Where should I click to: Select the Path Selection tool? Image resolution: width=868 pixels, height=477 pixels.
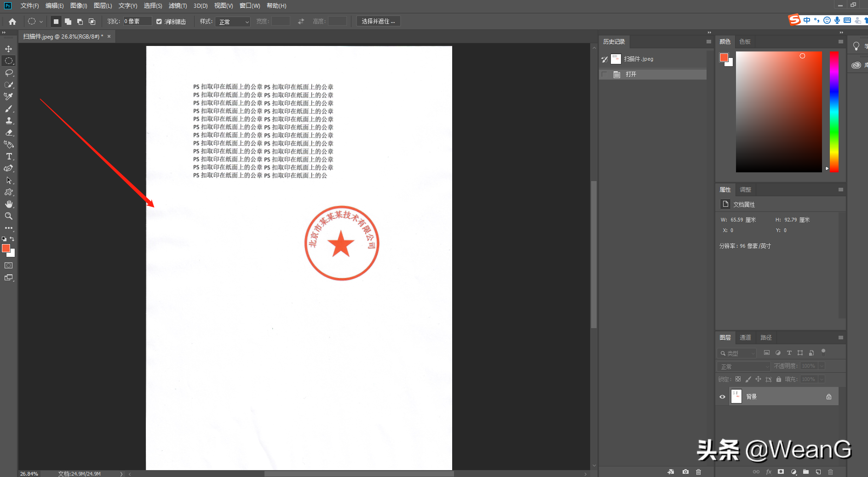(x=9, y=180)
